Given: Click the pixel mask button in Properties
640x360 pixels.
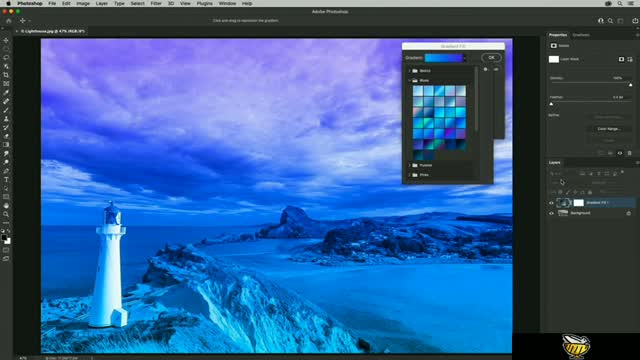Looking at the screenshot, I should (x=621, y=59).
